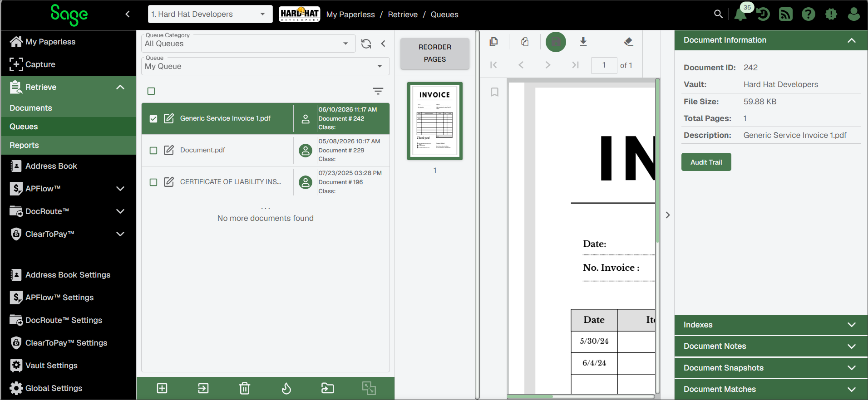The height and width of the screenshot is (400, 868).
Task: Click the viewer vertical scrollbar
Action: point(657,161)
